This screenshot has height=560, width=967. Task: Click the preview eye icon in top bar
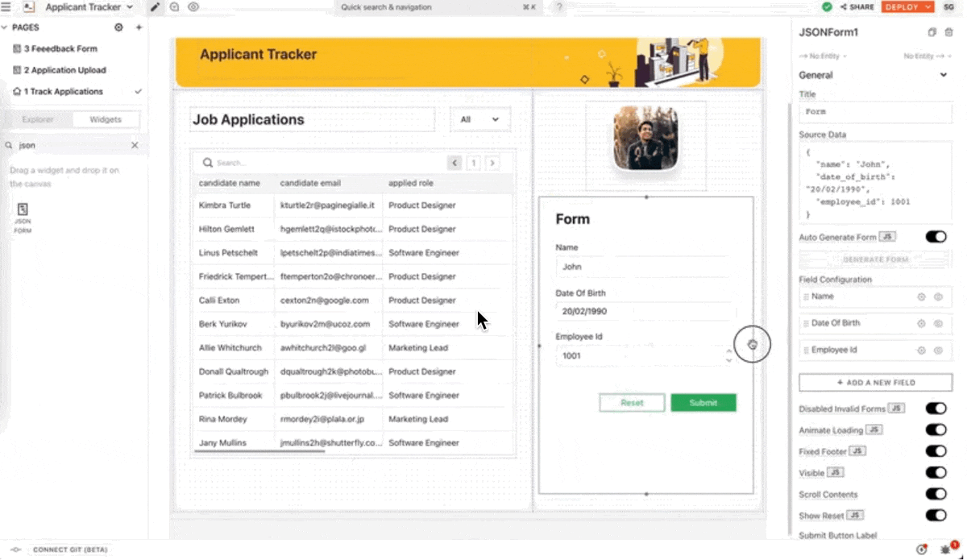pyautogui.click(x=193, y=7)
